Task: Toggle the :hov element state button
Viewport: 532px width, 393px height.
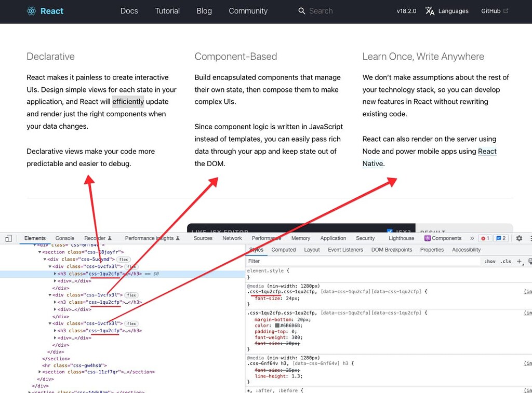Action: [489, 261]
